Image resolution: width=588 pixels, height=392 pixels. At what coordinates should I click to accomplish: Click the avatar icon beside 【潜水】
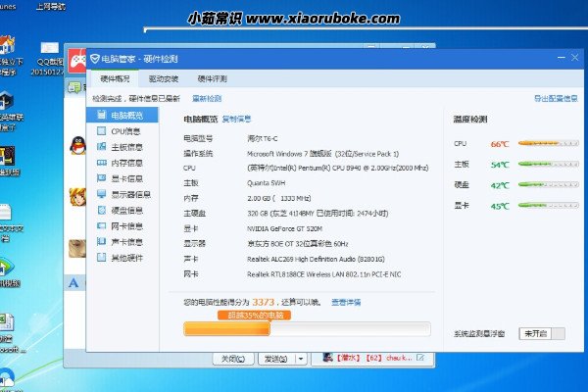[x=327, y=358]
